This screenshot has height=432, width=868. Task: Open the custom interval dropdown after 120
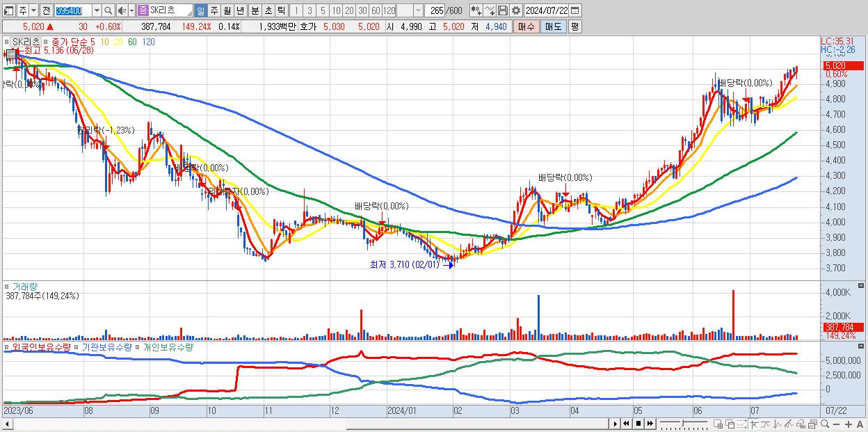pos(417,10)
